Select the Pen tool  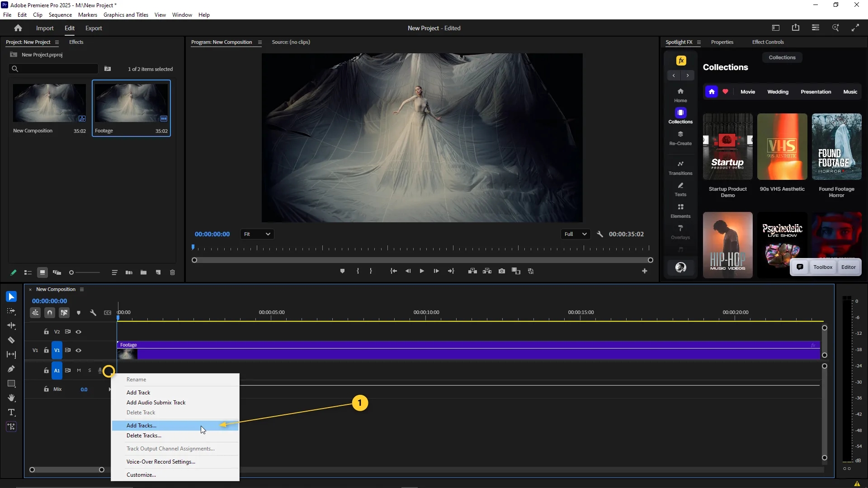[x=11, y=369]
